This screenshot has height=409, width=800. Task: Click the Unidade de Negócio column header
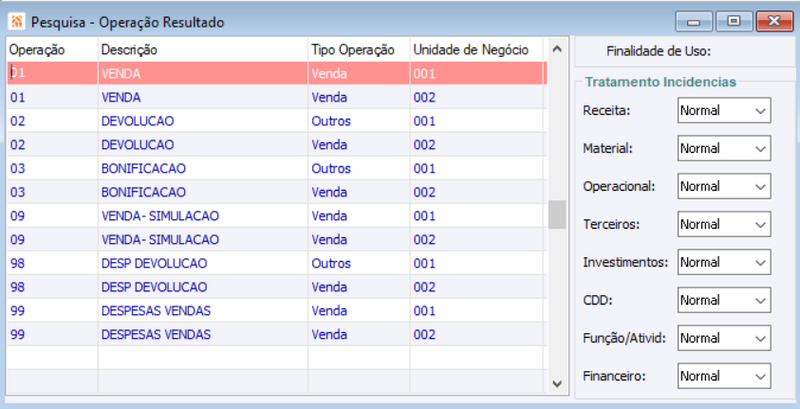coord(477,49)
